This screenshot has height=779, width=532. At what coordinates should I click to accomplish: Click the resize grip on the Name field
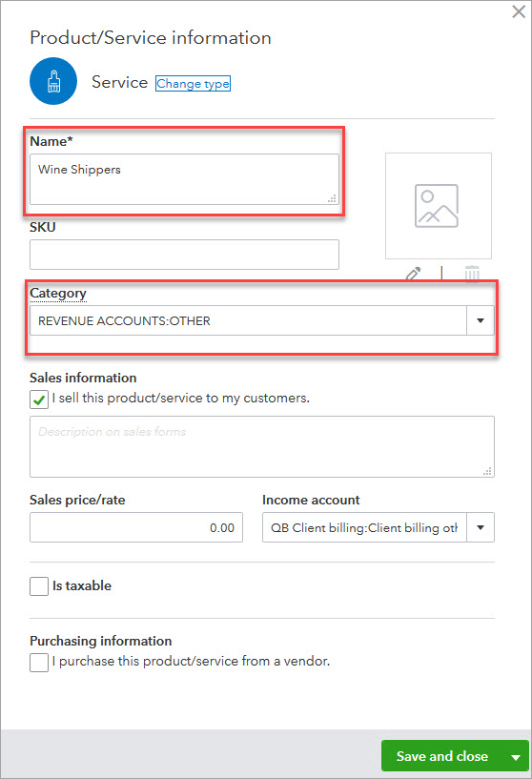332,198
